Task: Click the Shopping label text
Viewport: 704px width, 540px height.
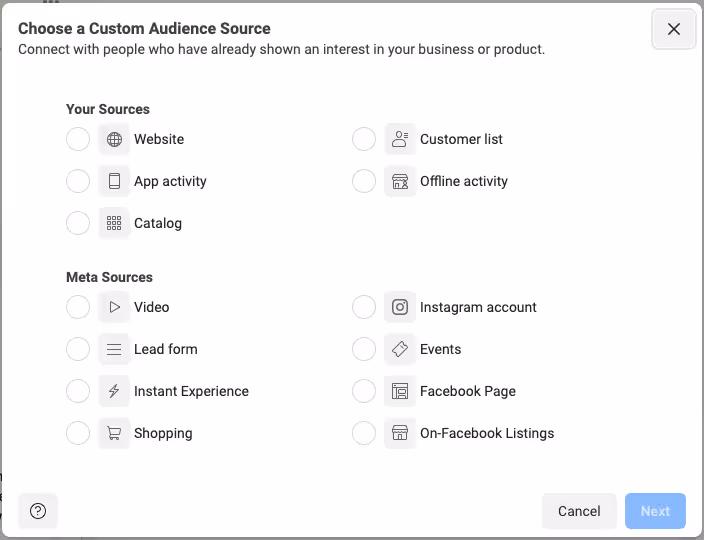Action: coord(163,434)
